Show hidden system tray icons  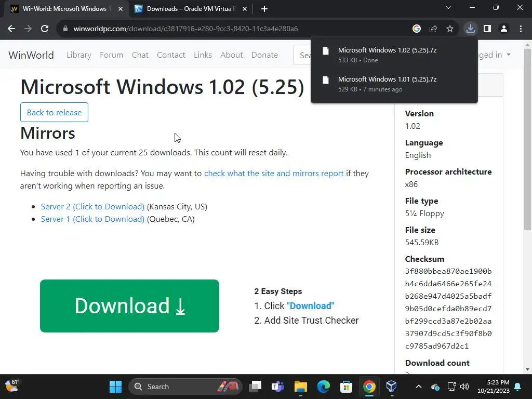(x=419, y=387)
